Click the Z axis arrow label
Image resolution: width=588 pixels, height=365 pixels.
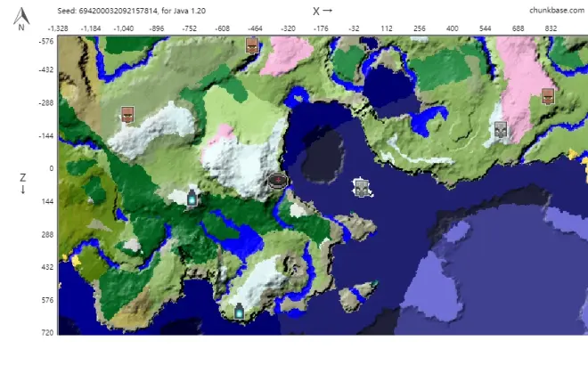[23, 183]
